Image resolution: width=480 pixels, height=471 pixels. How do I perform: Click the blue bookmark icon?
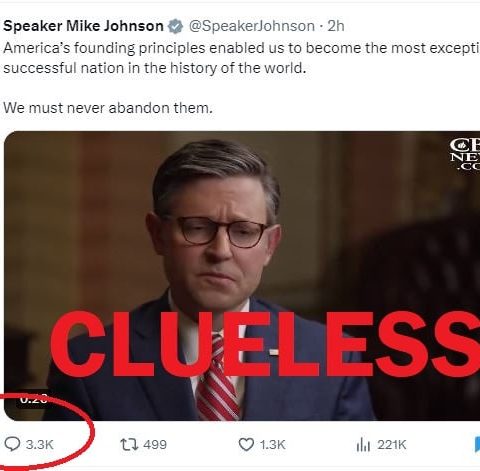pos(477,445)
